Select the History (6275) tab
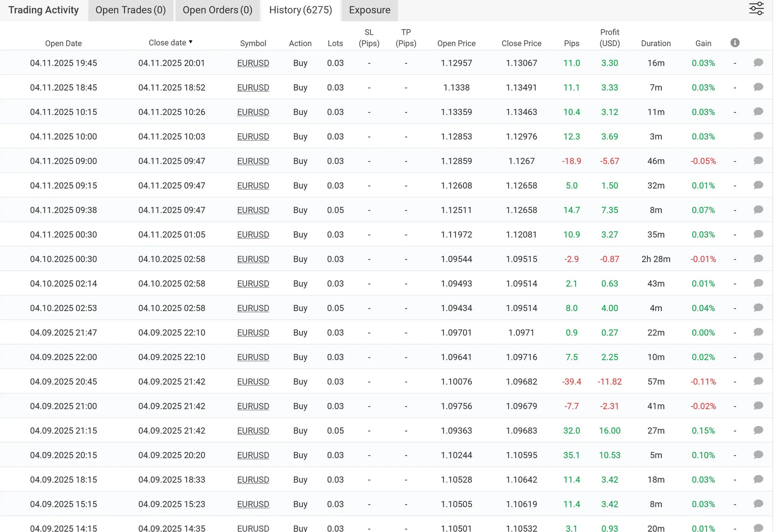The width and height of the screenshot is (780, 532). tap(301, 10)
